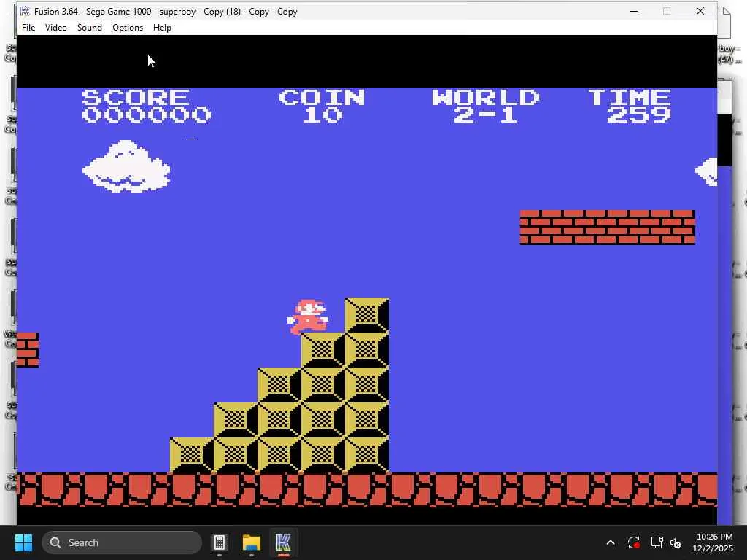Click the COIN 10 counter
The width and height of the screenshot is (747, 560).
coord(322,106)
